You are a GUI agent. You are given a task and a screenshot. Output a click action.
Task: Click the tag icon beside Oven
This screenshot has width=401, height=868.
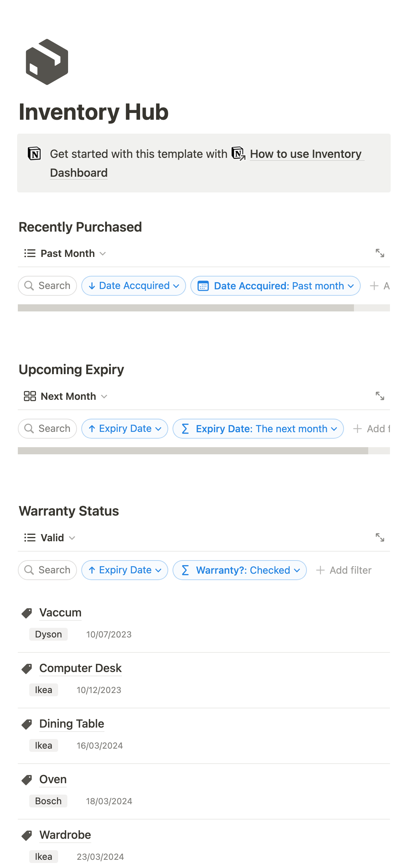pos(27,780)
